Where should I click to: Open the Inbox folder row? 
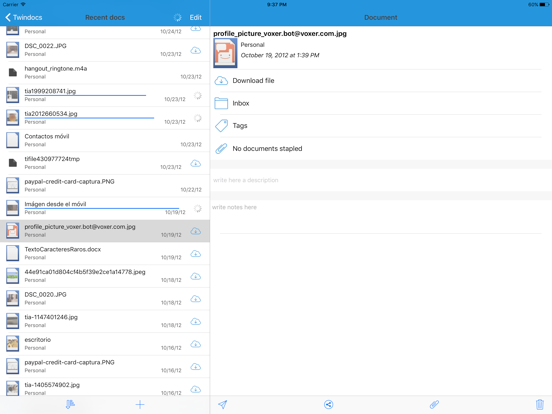click(377, 103)
